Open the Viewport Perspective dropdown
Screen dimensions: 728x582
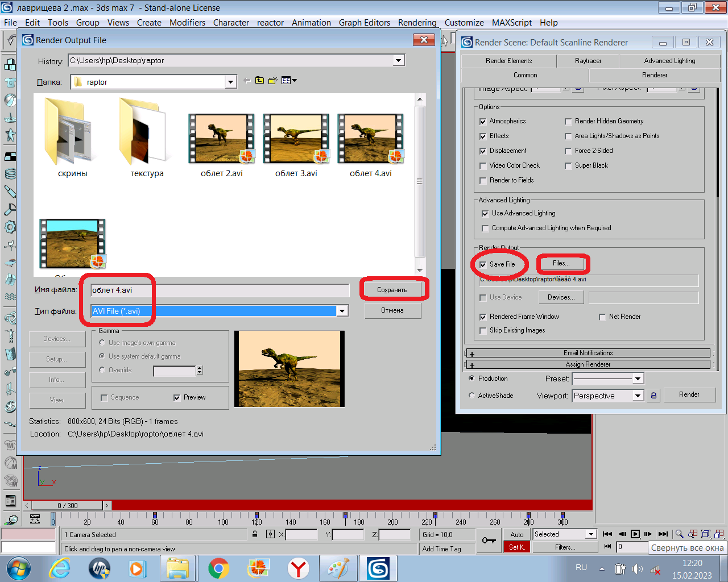click(638, 396)
